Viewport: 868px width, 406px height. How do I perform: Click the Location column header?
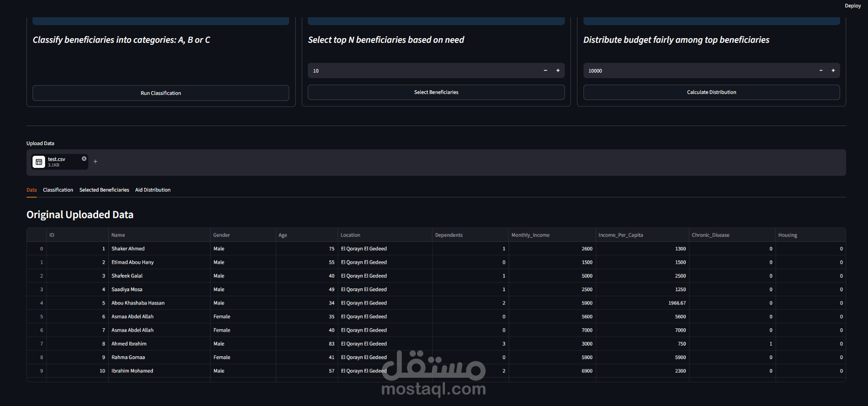(385, 235)
